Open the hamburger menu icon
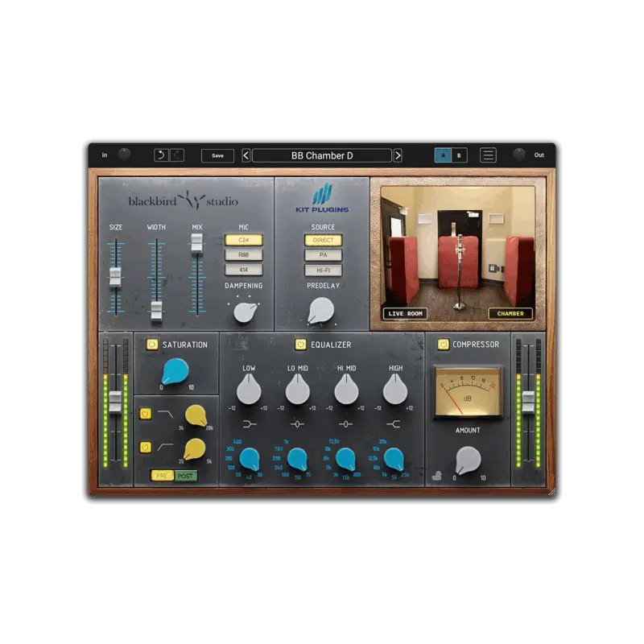Screen dimensions: 644x644 488,155
